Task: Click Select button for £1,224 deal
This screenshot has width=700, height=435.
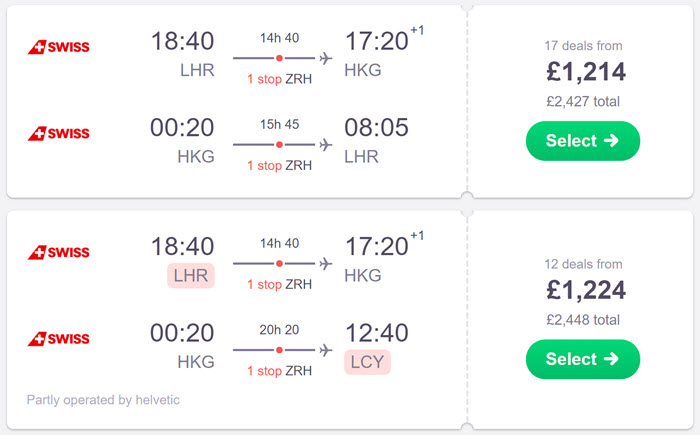Action: click(583, 359)
